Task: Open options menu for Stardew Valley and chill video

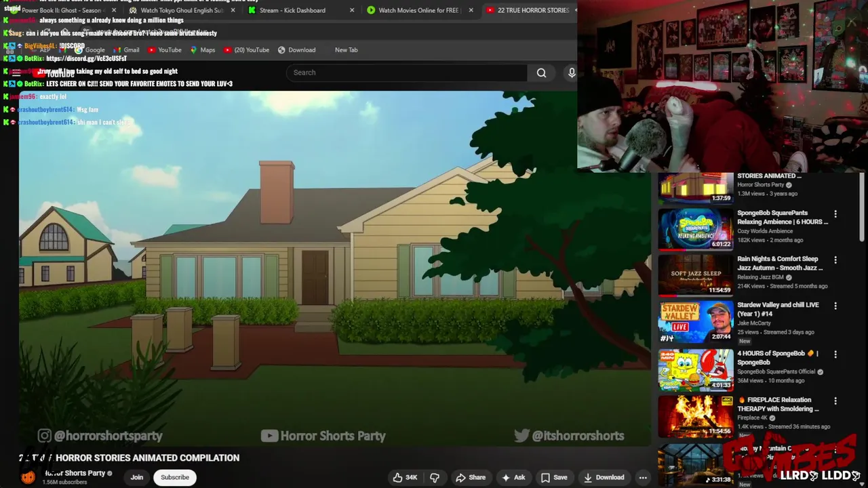Action: tap(835, 306)
